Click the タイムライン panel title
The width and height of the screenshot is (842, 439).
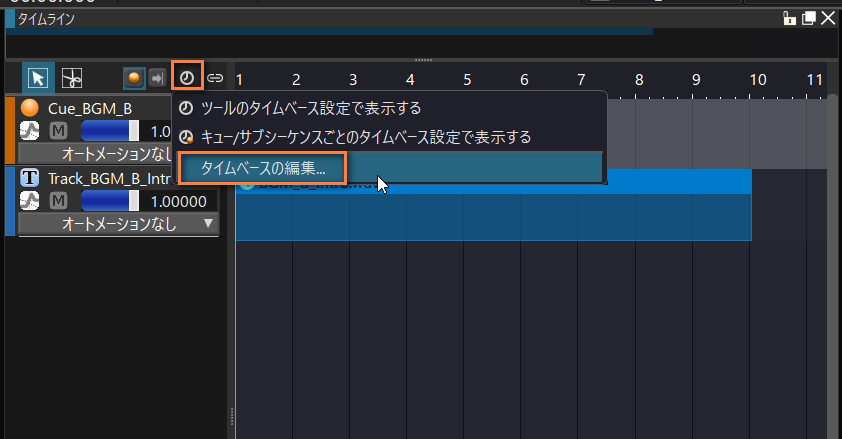[x=46, y=19]
